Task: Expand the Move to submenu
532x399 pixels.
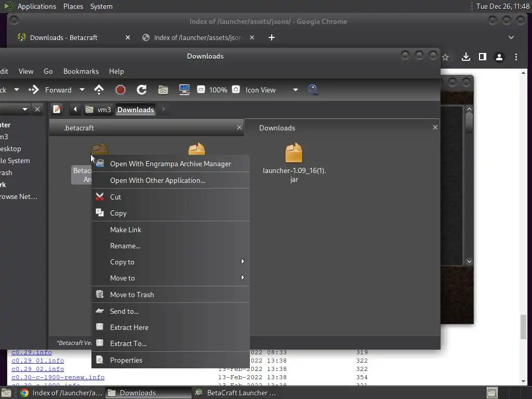Action: pyautogui.click(x=170, y=278)
